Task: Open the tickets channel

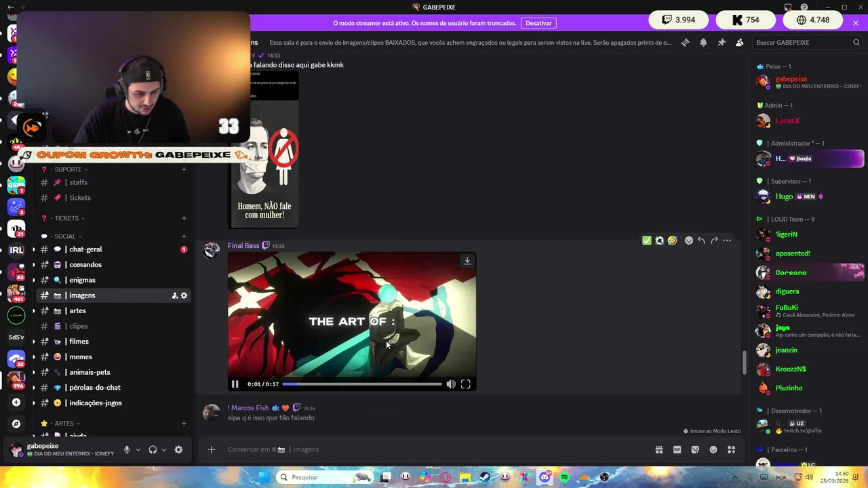Action: click(113, 198)
